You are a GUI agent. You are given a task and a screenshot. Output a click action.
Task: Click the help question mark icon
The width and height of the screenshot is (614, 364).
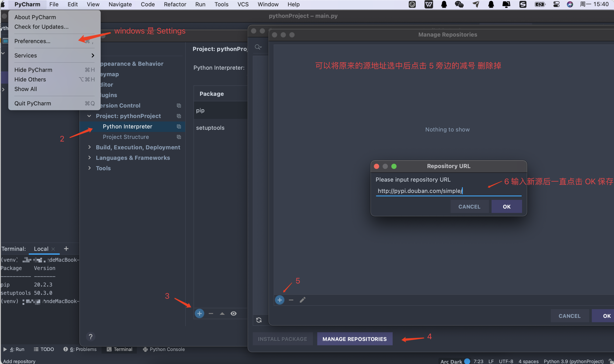click(x=91, y=337)
